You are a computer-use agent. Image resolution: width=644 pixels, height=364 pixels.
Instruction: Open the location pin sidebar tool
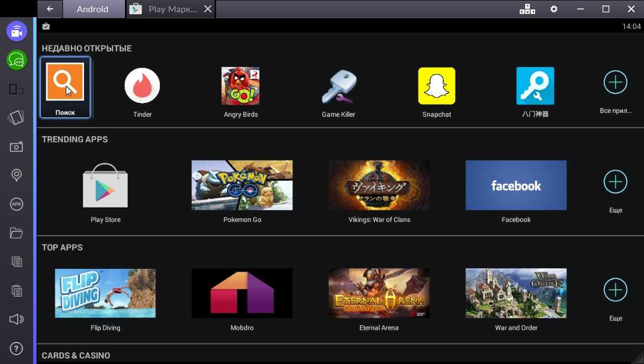point(17,175)
